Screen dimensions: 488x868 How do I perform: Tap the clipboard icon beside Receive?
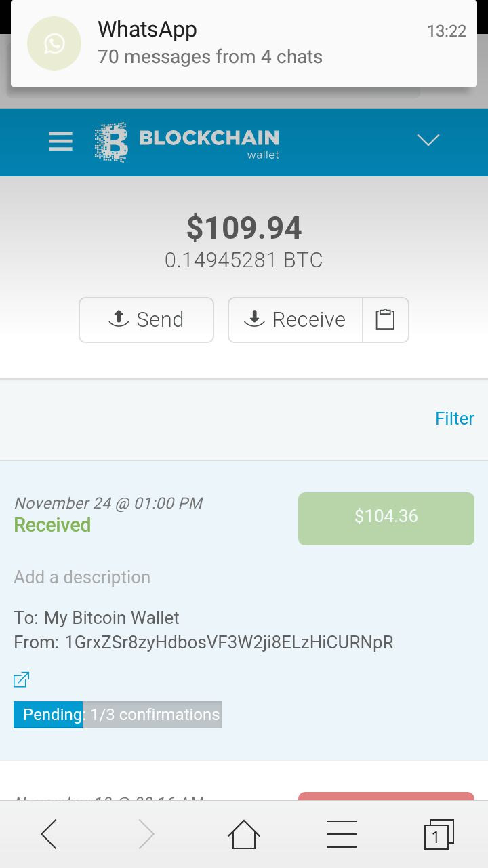pyautogui.click(x=386, y=320)
